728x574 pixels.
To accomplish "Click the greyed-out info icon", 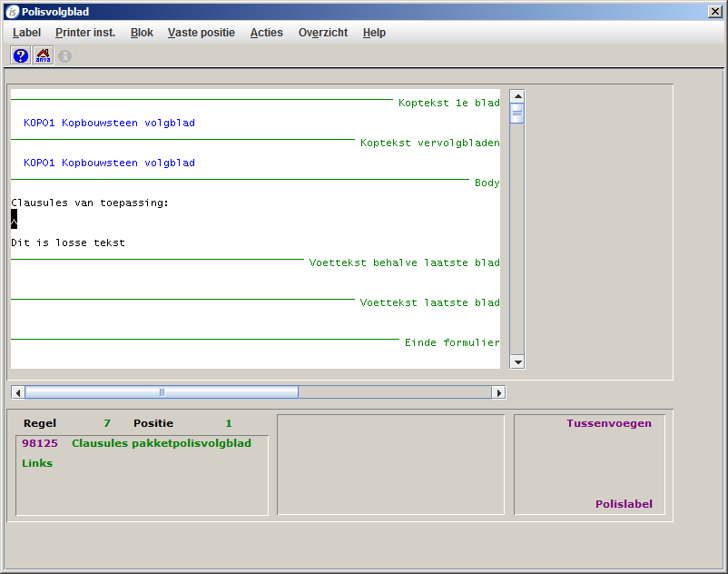I will [x=64, y=56].
